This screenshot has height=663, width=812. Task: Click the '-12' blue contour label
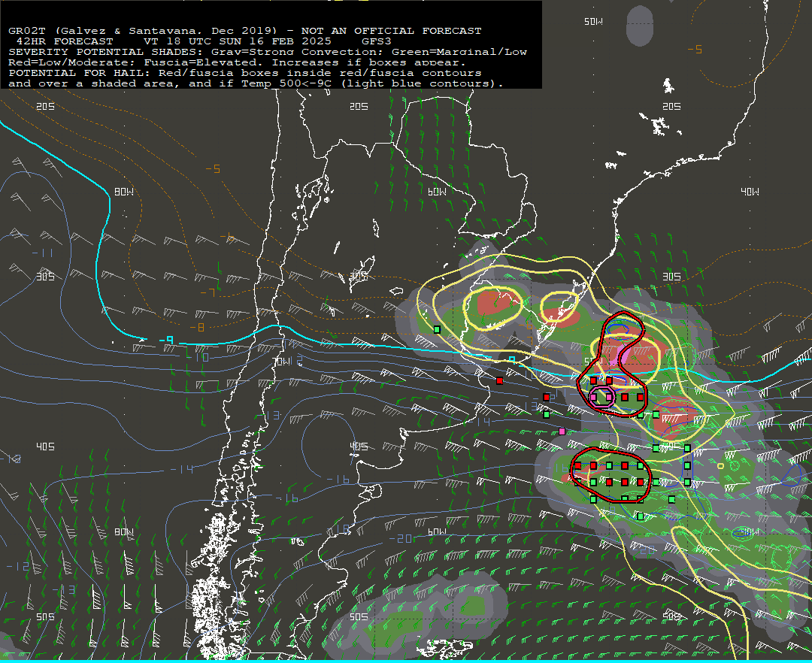coord(19,566)
